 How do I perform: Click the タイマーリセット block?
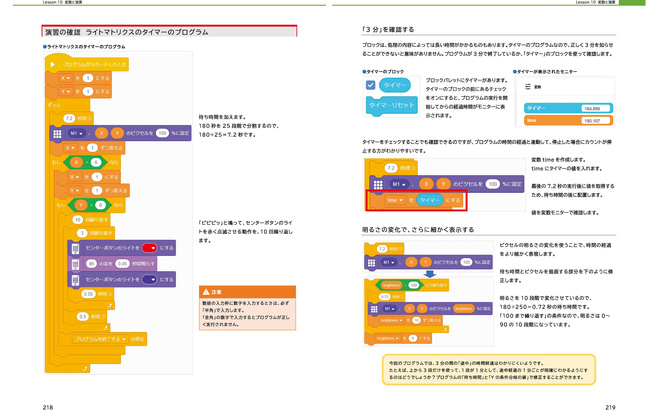coord(390,105)
